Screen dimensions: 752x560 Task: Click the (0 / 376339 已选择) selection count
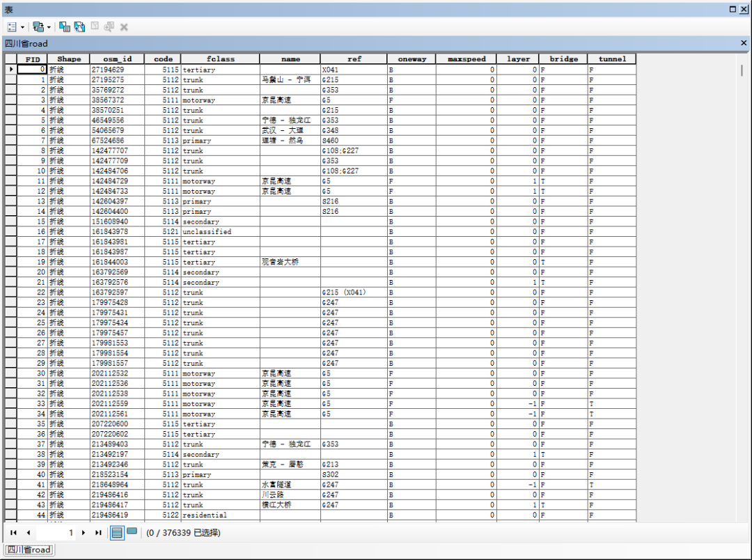[x=183, y=533]
